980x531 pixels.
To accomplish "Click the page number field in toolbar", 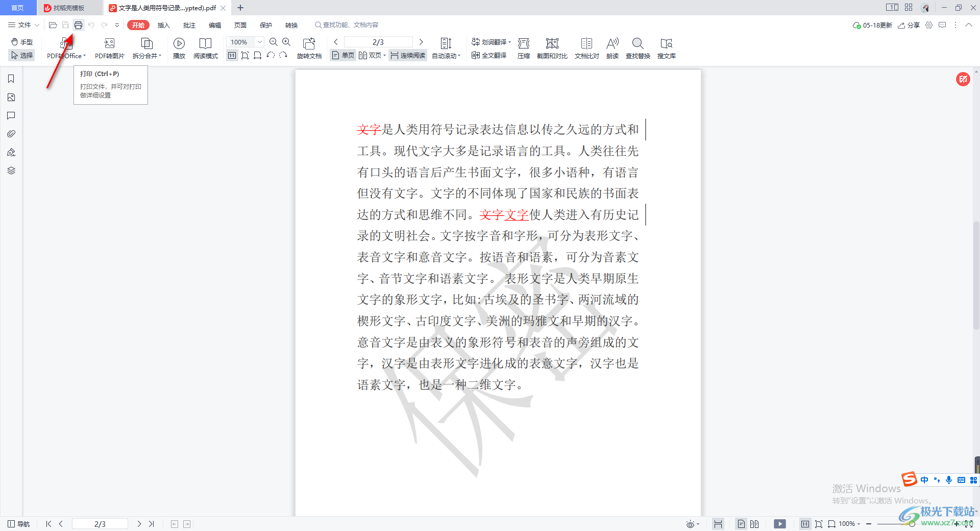I will [x=378, y=42].
